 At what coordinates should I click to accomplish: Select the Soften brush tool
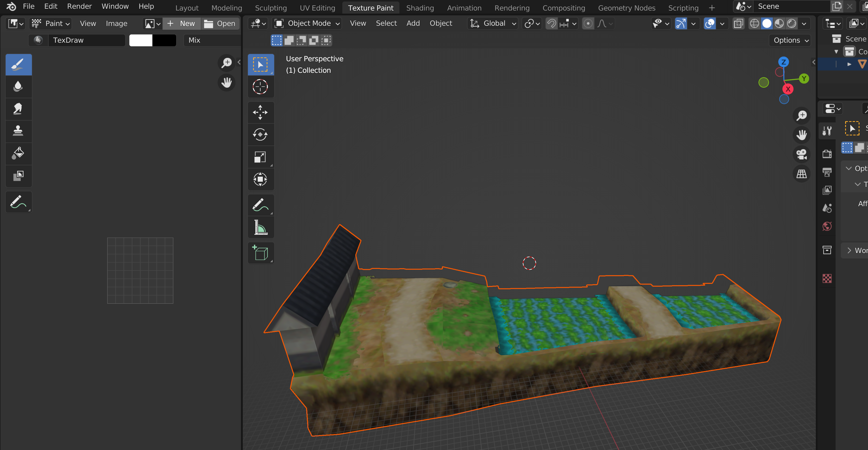click(x=18, y=87)
